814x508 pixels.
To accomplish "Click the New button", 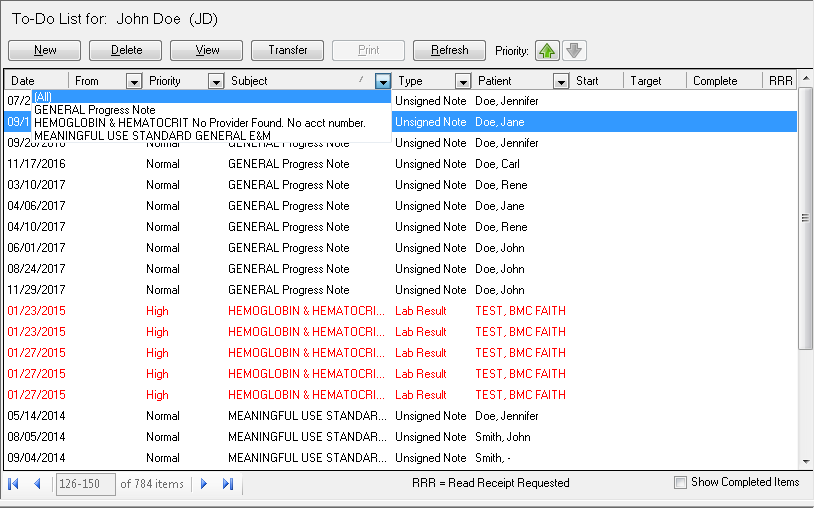I will 45,50.
